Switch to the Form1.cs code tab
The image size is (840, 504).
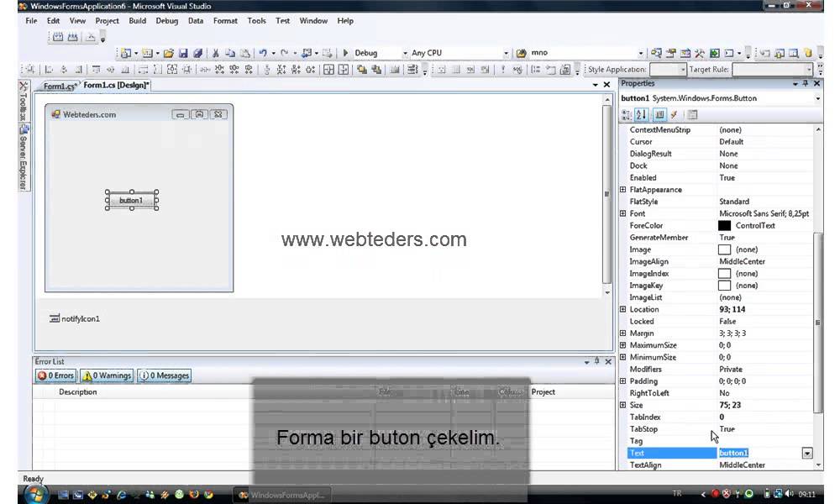pyautogui.click(x=59, y=86)
